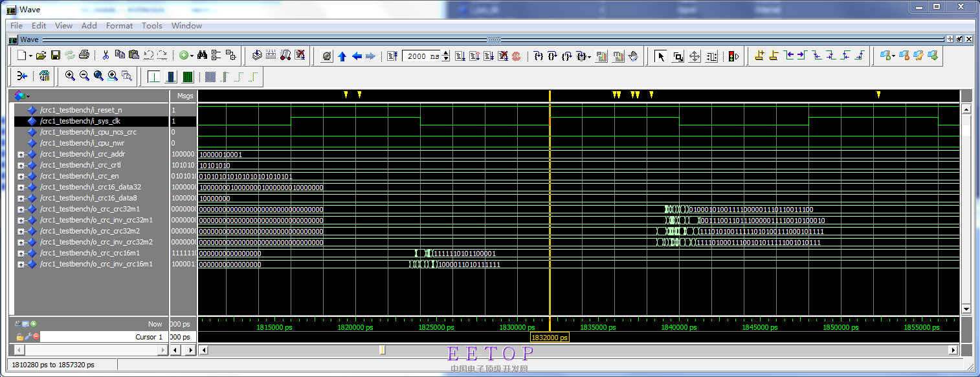The image size is (980, 377).
Task: Expand the i_crc_crtl signal bus
Action: (21, 166)
